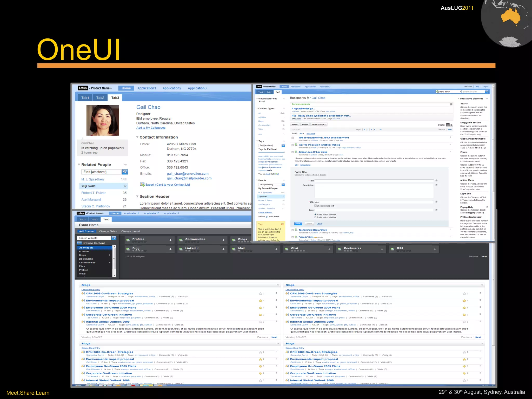Switch to Tab2 in profile window
The image size is (532, 399).
[100, 98]
